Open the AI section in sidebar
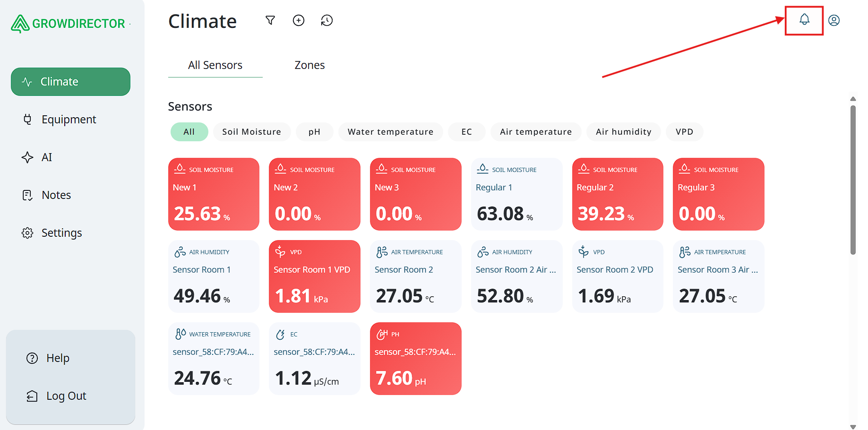 point(46,157)
